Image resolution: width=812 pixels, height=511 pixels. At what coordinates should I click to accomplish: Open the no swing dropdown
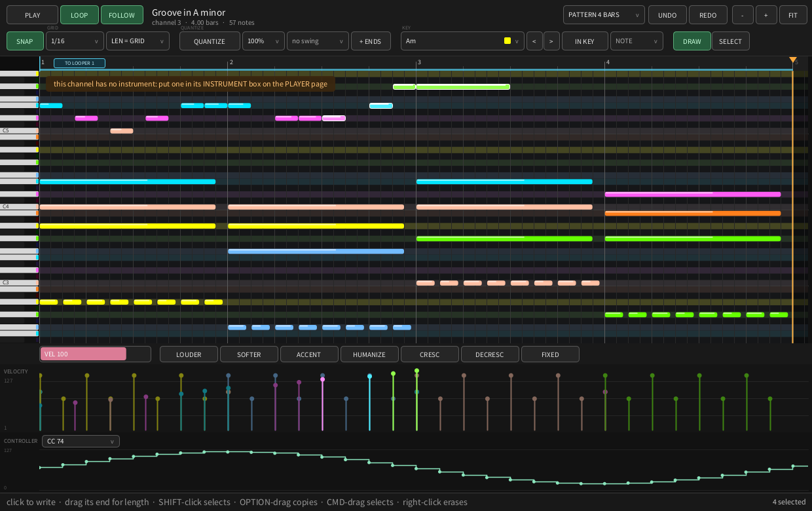click(x=318, y=41)
